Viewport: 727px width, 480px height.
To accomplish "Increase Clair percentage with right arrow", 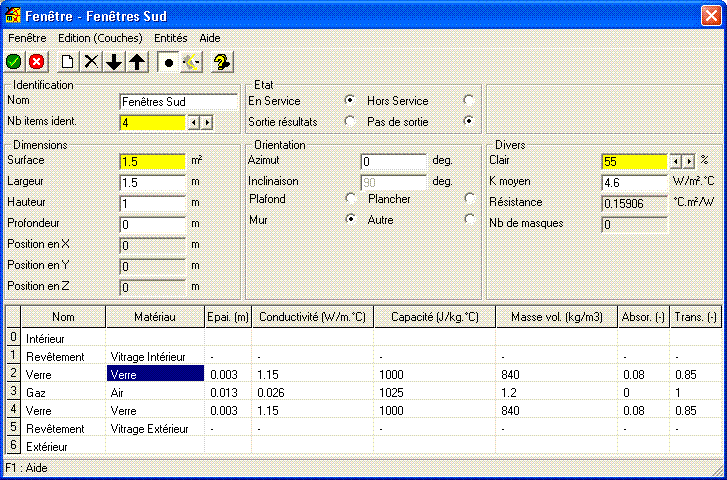I will pyautogui.click(x=689, y=161).
